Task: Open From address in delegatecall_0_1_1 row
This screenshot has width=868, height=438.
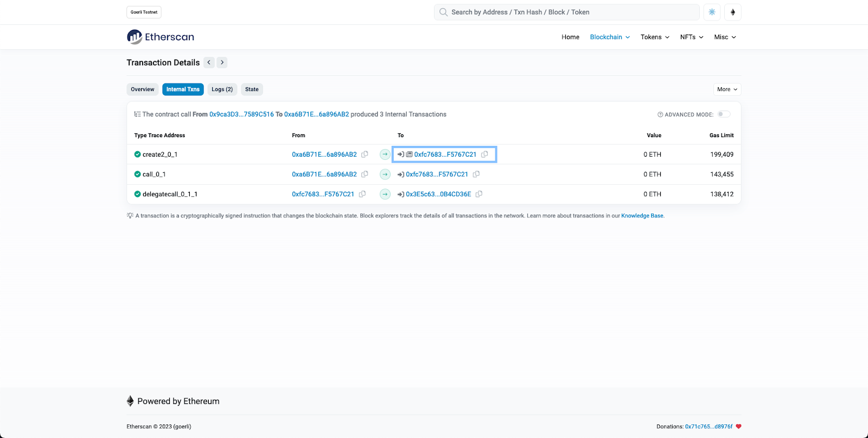Action: 323,194
